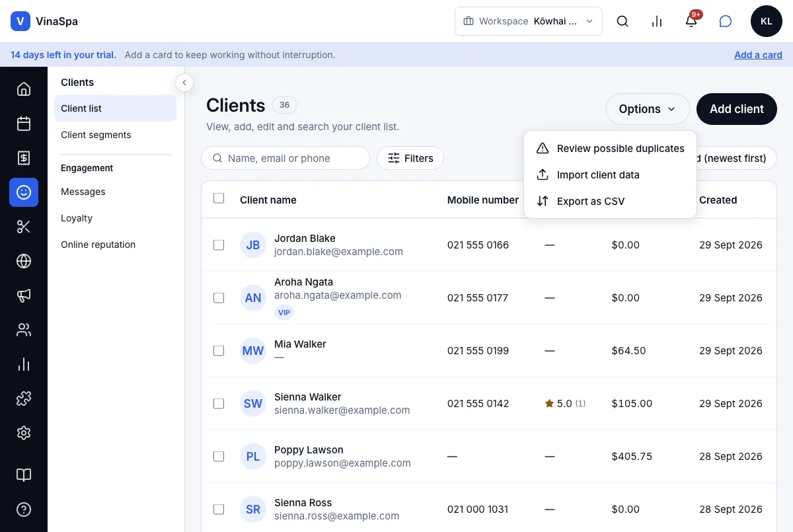Open the analytics bars icon in top bar
The width and height of the screenshot is (793, 532).
point(657,21)
